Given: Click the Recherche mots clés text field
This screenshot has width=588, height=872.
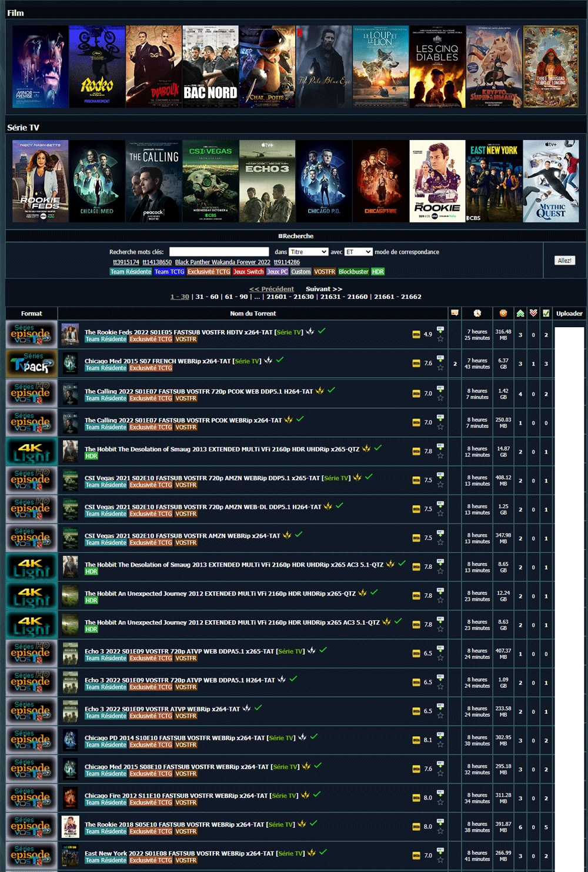Looking at the screenshot, I should 219,252.
